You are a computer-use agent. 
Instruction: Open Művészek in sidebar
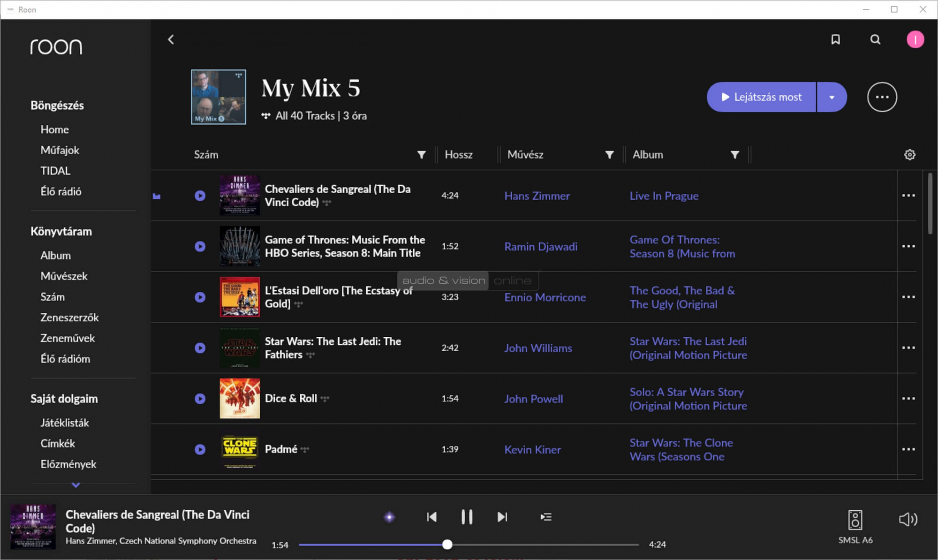(64, 276)
